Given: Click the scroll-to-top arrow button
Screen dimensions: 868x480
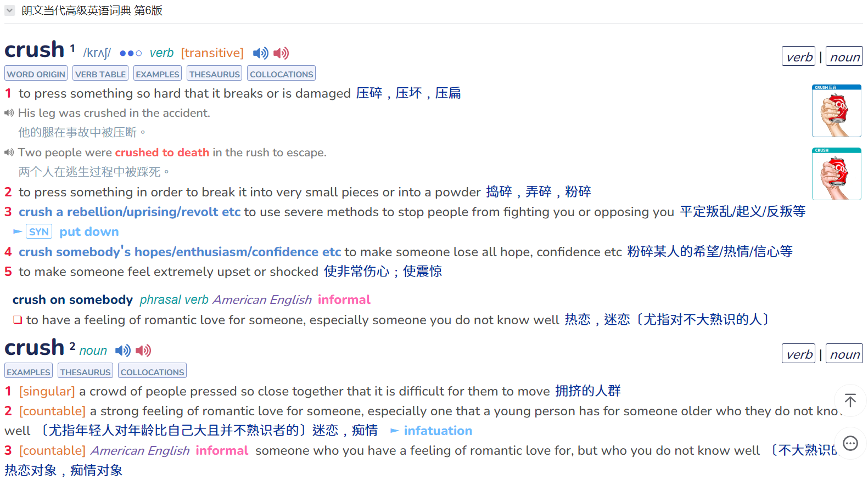Looking at the screenshot, I should pos(850,400).
